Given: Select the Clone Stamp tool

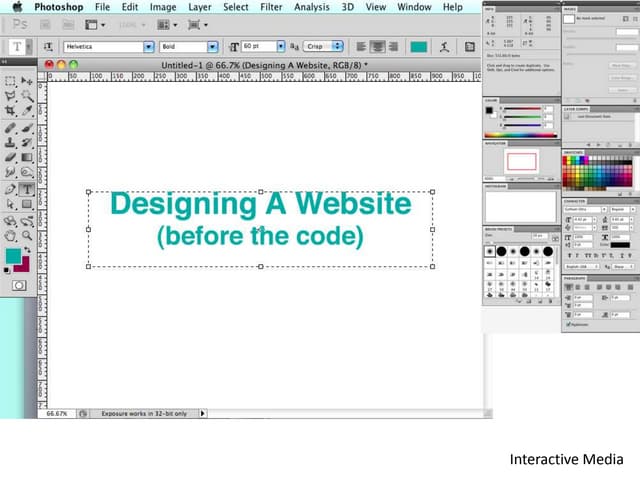Looking at the screenshot, I should click(x=10, y=142).
